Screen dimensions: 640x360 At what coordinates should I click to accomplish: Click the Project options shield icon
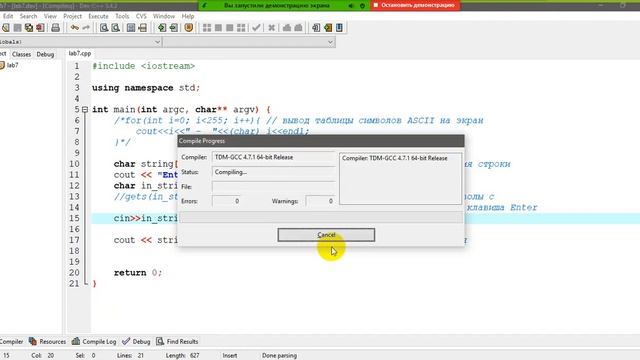pyautogui.click(x=189, y=28)
